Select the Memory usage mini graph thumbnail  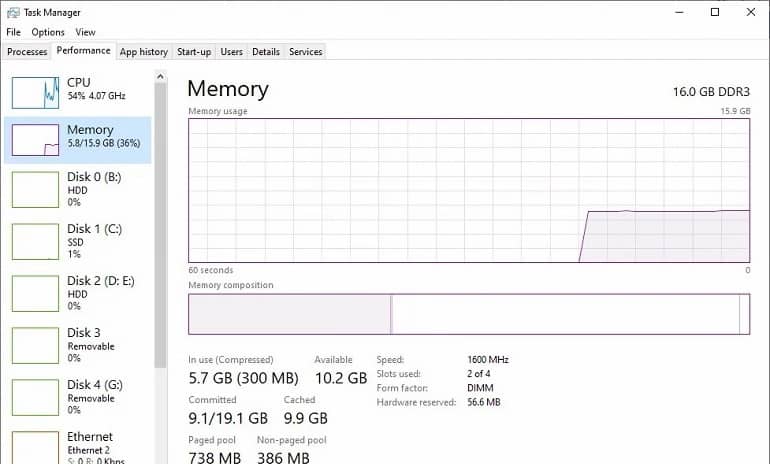[35, 140]
